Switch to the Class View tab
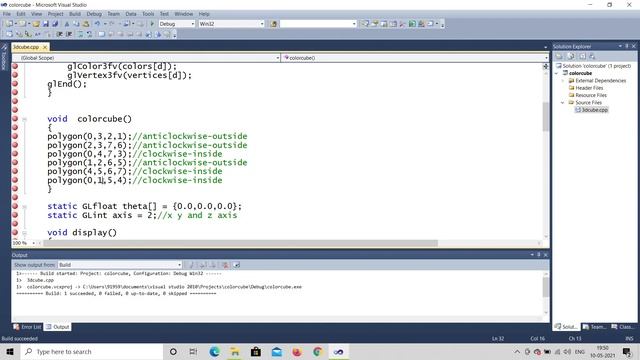Screen dimensions: 640x360 pos(622,327)
